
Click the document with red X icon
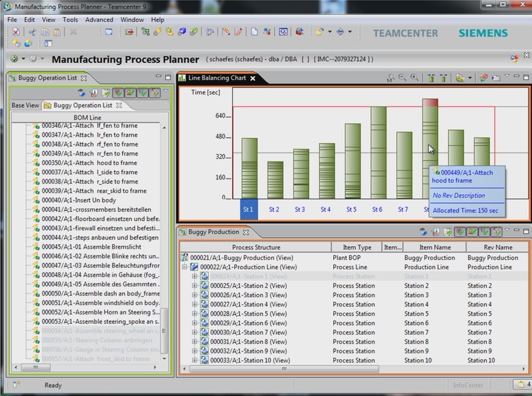(x=16, y=32)
